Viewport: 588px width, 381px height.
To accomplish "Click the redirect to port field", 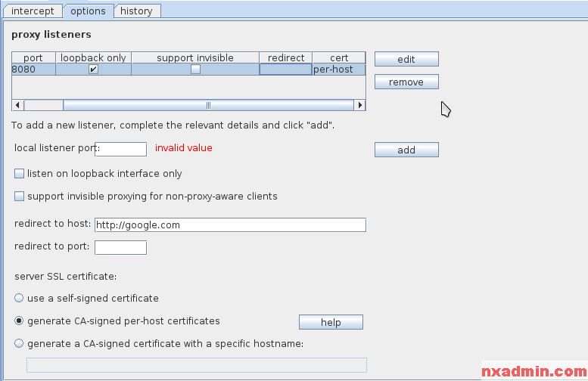I will click(121, 248).
